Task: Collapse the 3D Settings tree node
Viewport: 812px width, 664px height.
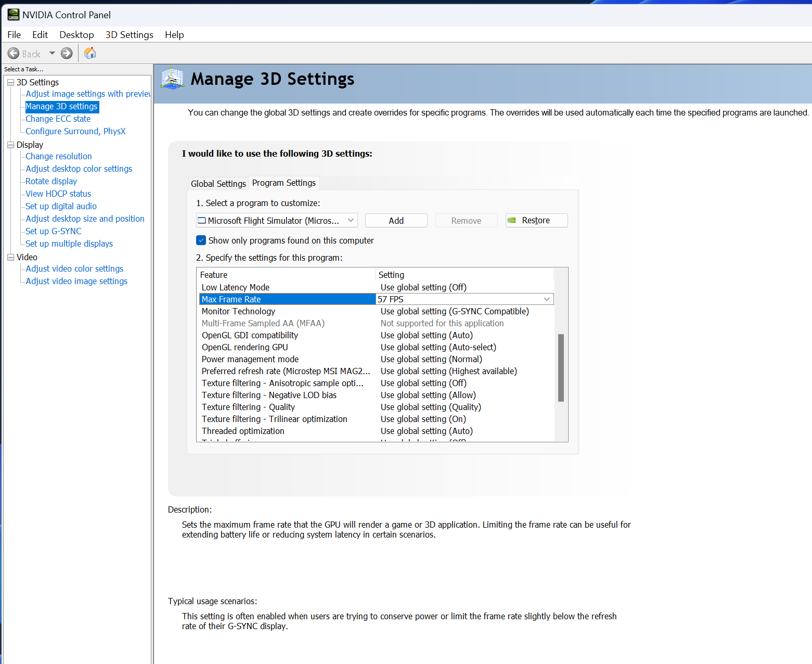Action: pyautogui.click(x=10, y=82)
